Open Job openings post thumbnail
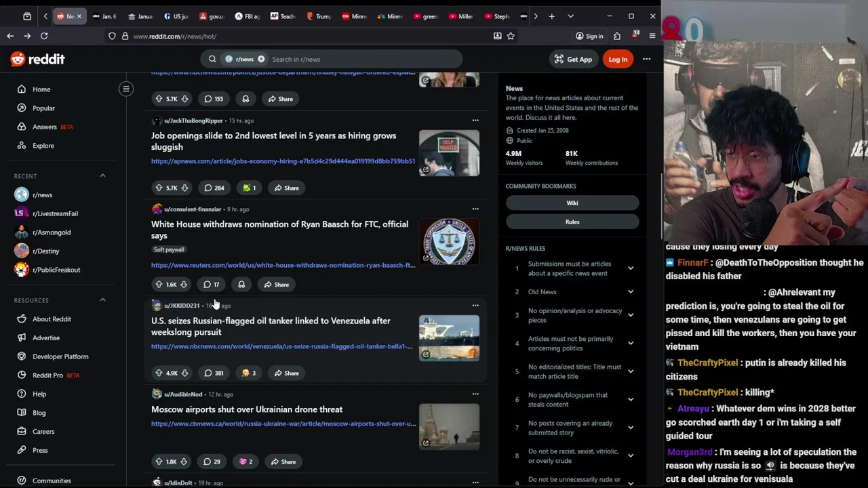 pyautogui.click(x=449, y=153)
